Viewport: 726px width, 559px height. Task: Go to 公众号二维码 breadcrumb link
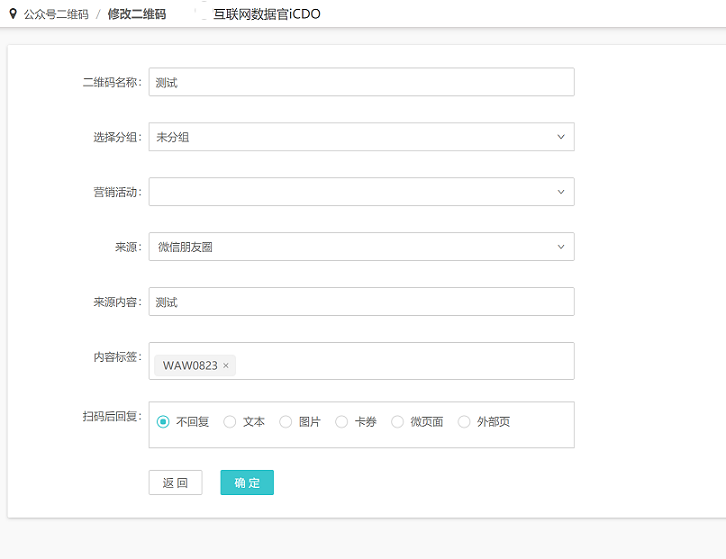coord(56,15)
